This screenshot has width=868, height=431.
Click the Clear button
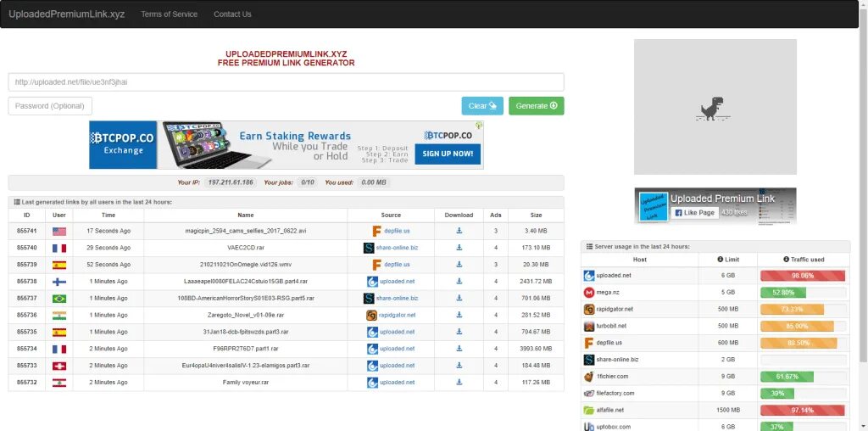482,106
